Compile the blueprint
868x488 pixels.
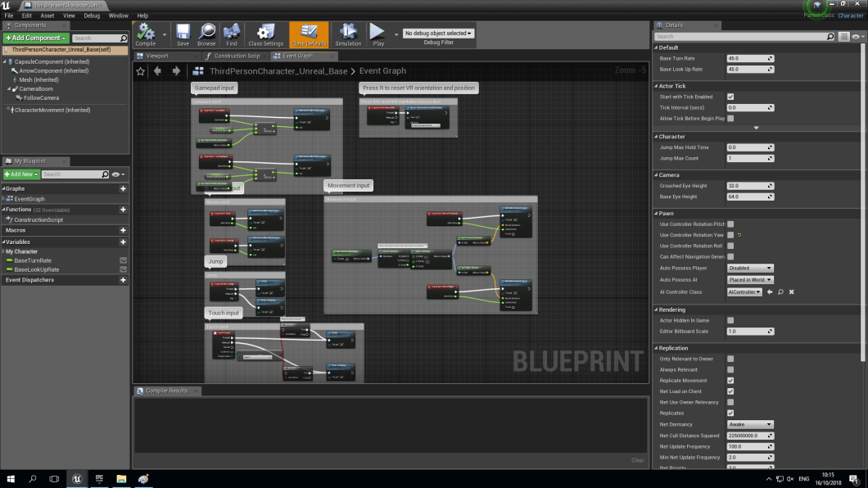point(146,35)
